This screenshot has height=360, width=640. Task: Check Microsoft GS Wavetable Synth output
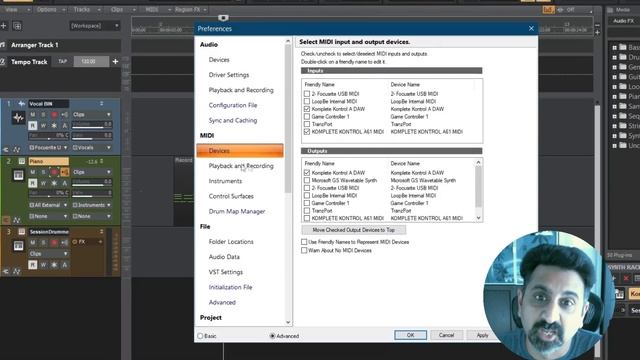(x=307, y=180)
